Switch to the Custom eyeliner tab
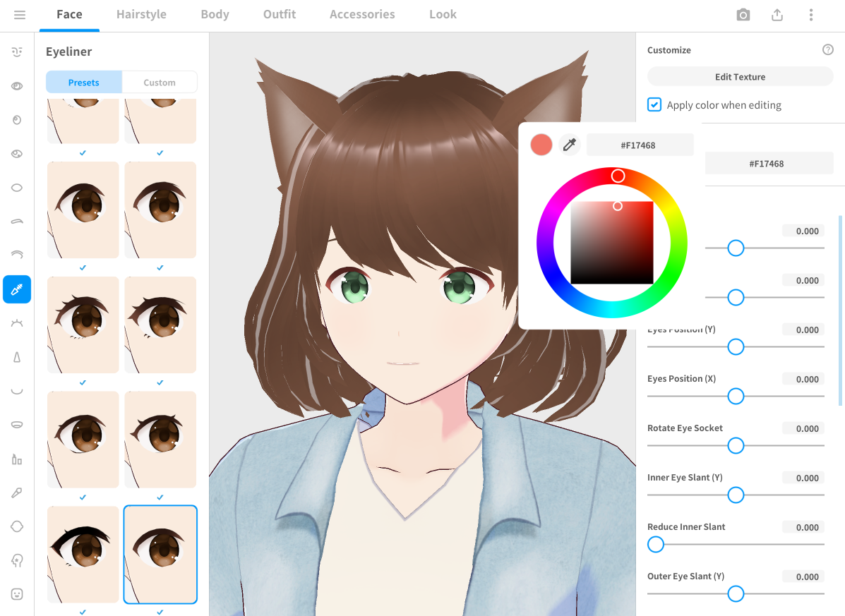 tap(160, 83)
